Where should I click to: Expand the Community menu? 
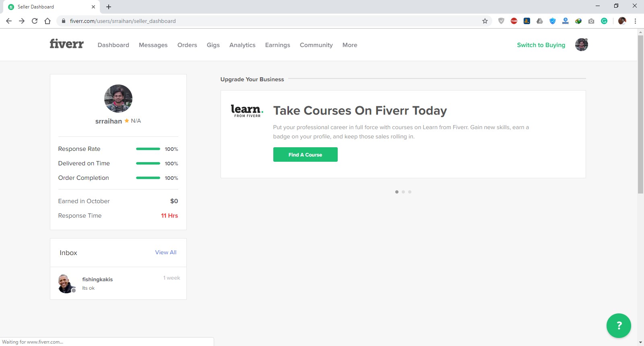(316, 45)
